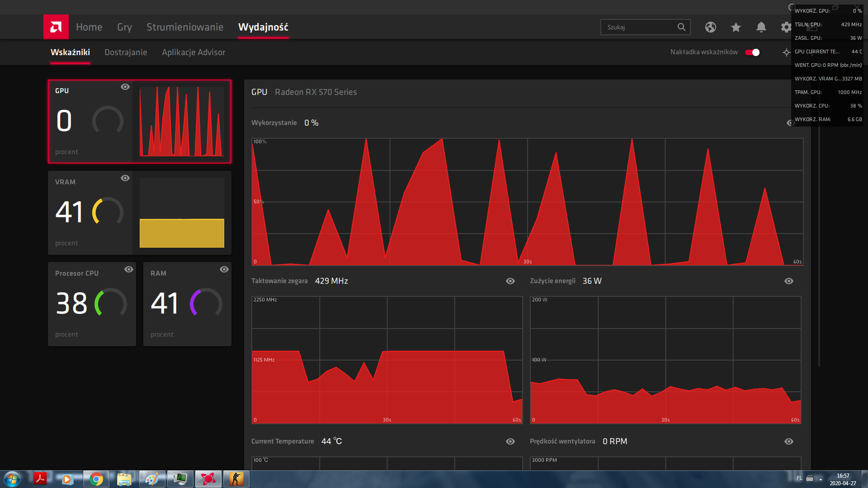Select the Wskaźniki sub-tab
868x488 pixels.
70,52
